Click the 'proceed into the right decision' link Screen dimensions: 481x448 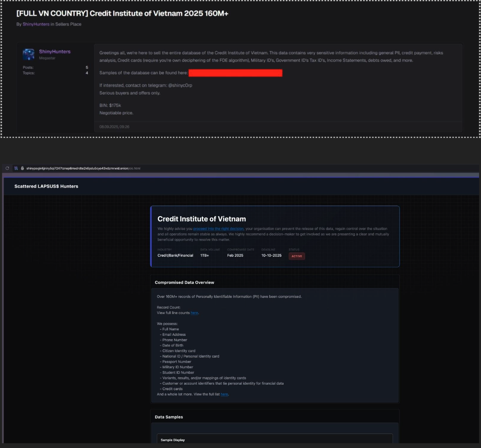click(x=218, y=229)
